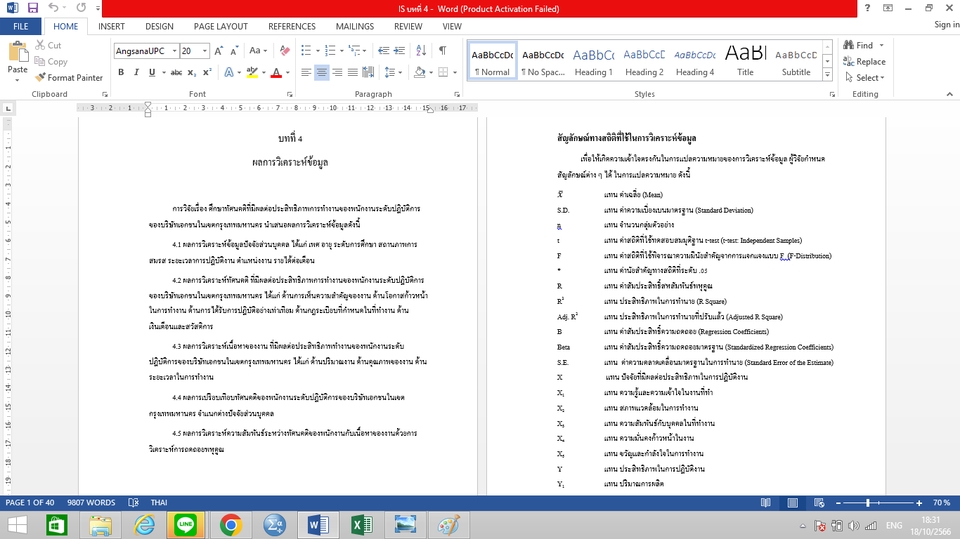Copy the selected text

tap(51, 61)
